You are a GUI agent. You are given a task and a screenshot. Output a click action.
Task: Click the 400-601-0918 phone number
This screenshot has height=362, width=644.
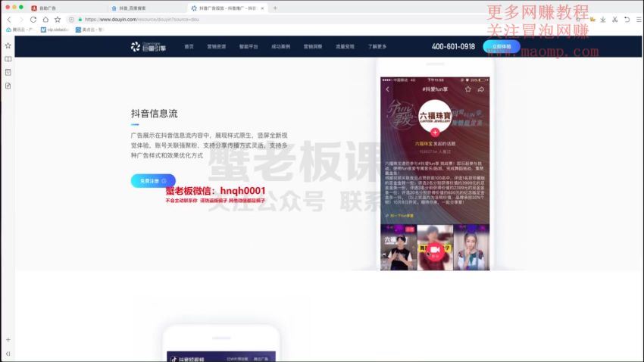coord(453,46)
